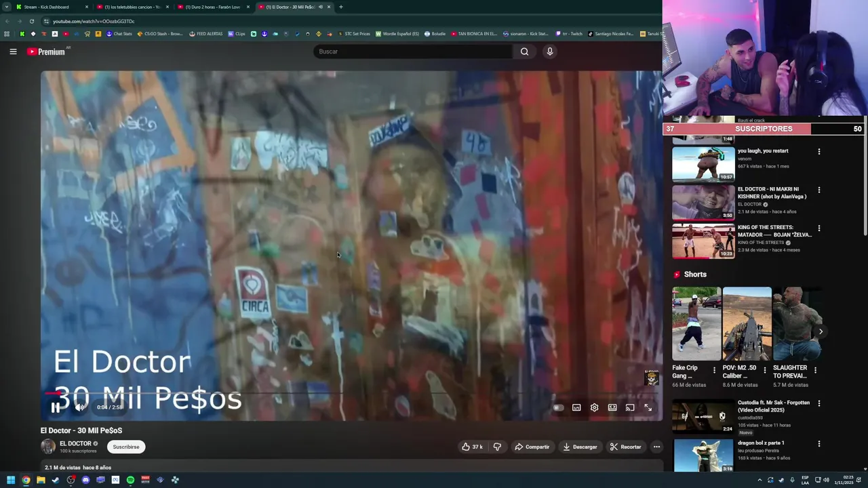Open a new browser tab with plus
This screenshot has height=488, width=868.
340,7
